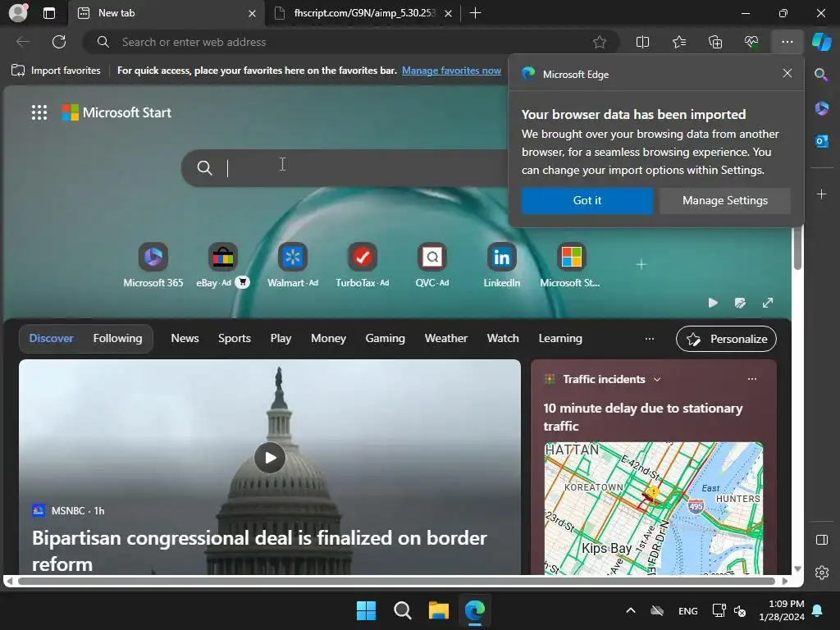Open the LinkedIn quick link
This screenshot has height=630, width=840.
501,265
